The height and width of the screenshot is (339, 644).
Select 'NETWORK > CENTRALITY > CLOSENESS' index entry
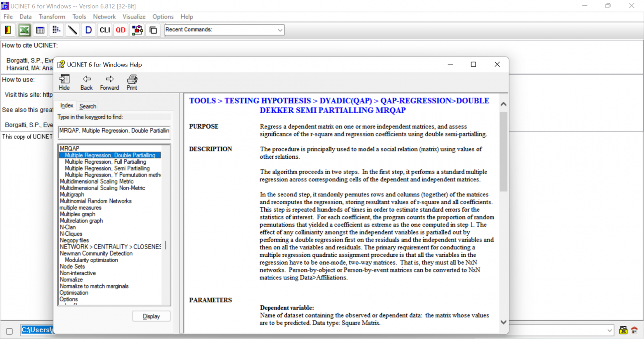(x=110, y=247)
